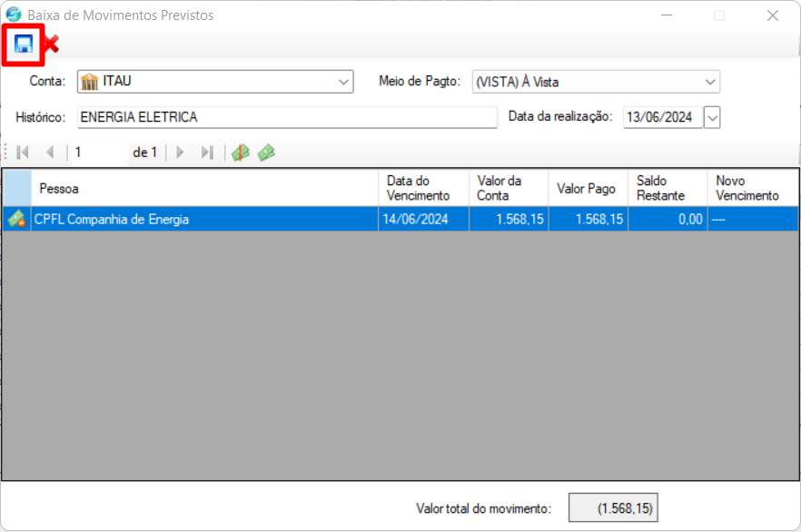Click the Data do Vencimento column header

(x=422, y=189)
